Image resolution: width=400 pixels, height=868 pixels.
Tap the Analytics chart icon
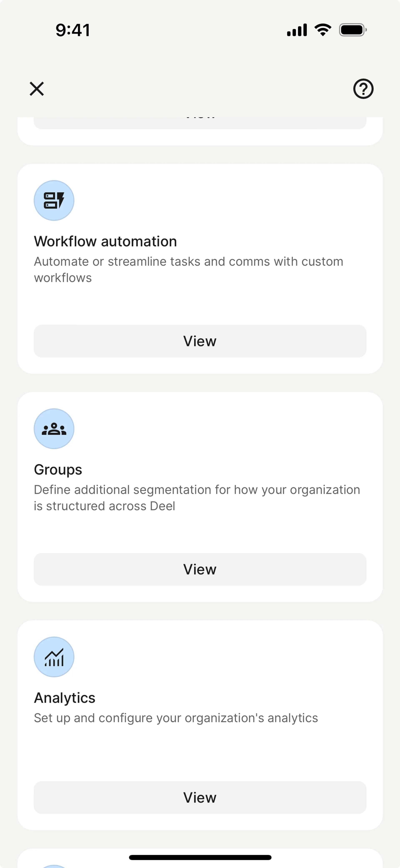coord(54,657)
